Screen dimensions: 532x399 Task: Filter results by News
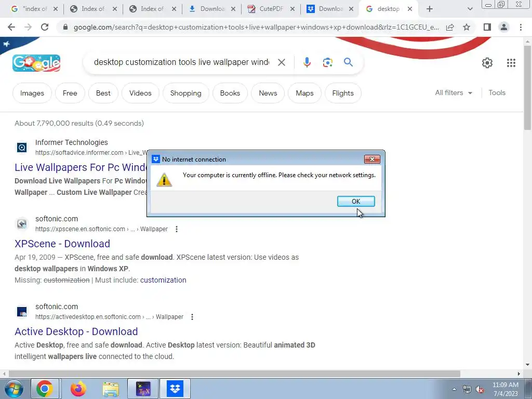[268, 93]
